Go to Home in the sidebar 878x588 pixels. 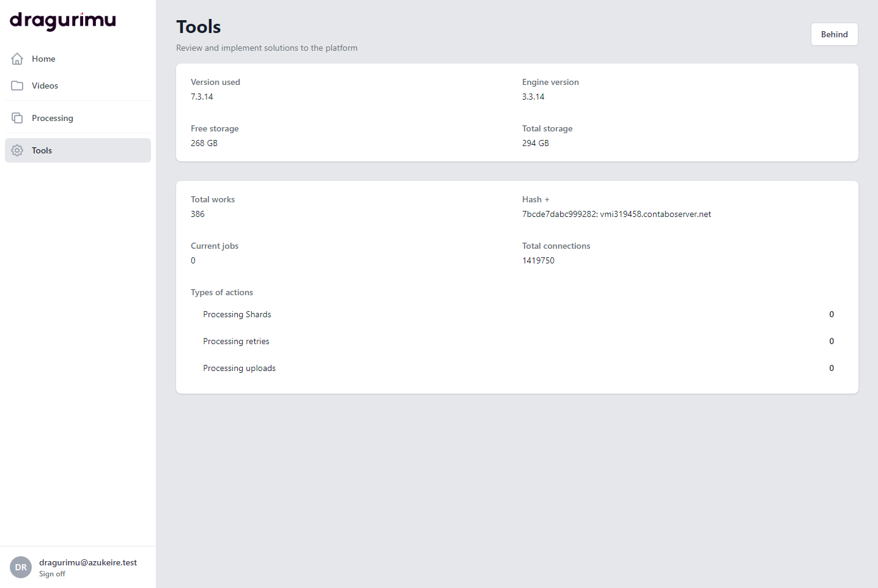coord(43,59)
